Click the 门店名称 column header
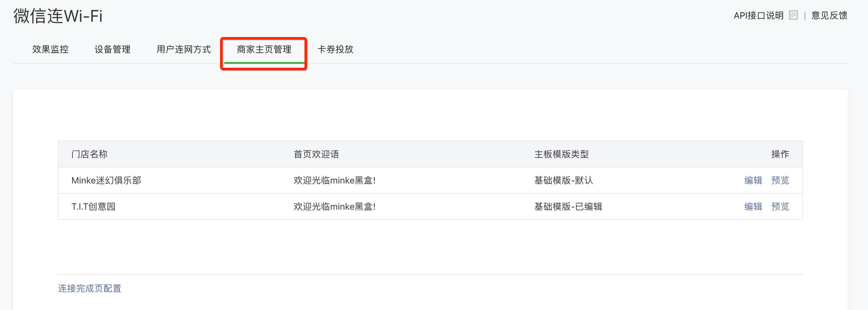The height and width of the screenshot is (310, 868). click(x=89, y=154)
